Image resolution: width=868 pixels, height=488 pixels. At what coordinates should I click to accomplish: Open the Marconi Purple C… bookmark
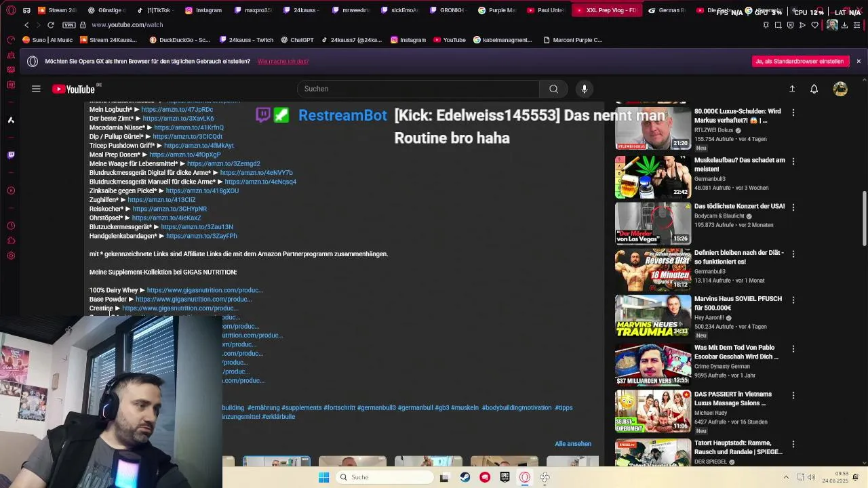click(x=572, y=40)
